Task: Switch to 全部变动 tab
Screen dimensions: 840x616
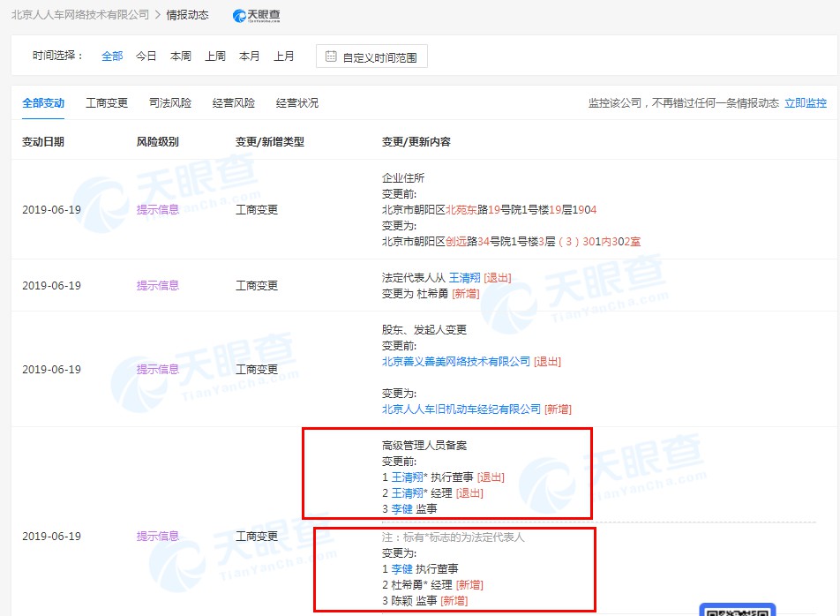Action: point(43,103)
